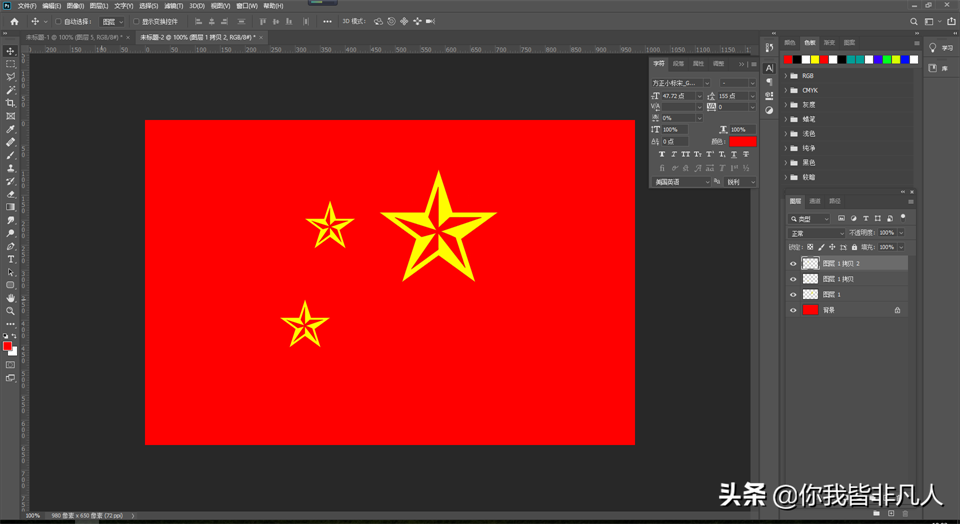Open the three-dots more alignment options

[x=328, y=21]
